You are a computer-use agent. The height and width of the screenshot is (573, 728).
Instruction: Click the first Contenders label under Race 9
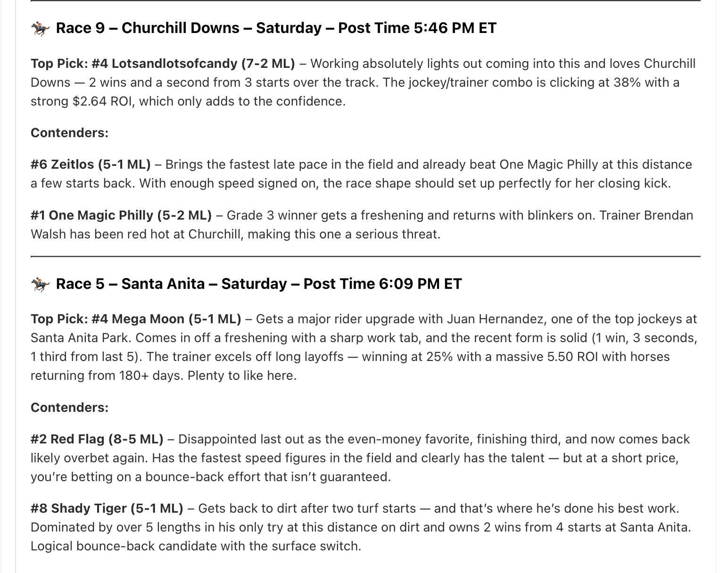point(69,133)
